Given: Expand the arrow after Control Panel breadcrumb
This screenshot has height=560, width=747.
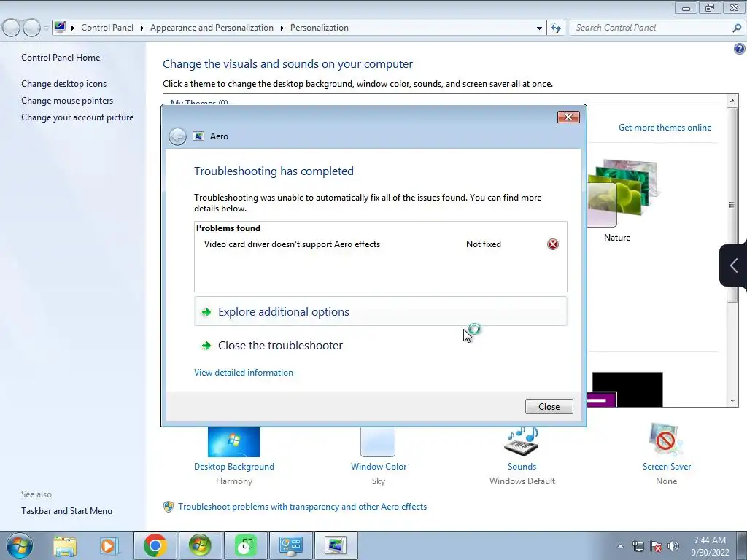Looking at the screenshot, I should 142,28.
